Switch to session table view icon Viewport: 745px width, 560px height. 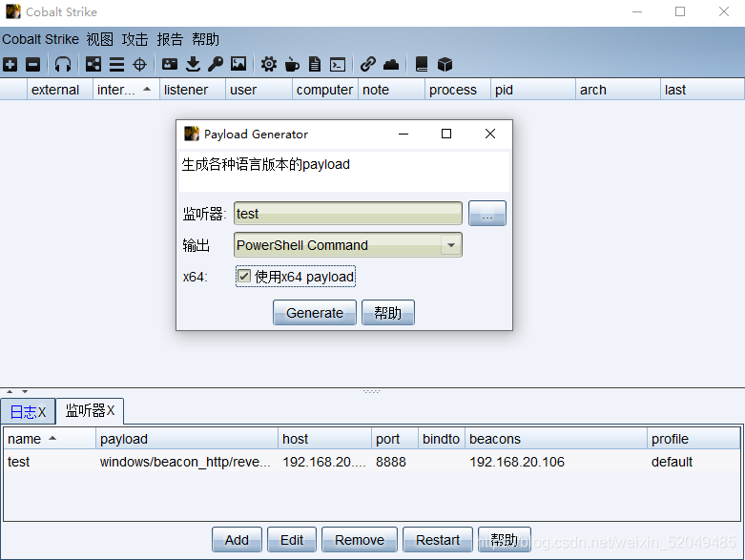click(116, 64)
